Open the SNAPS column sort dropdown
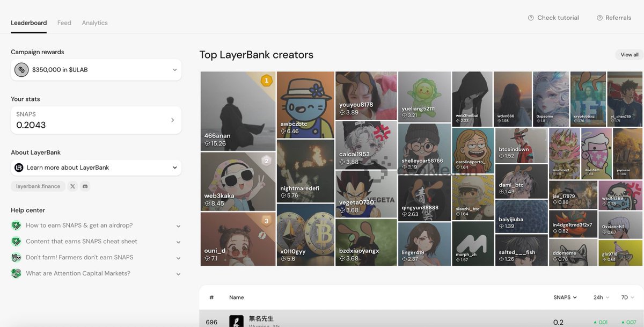 point(565,297)
